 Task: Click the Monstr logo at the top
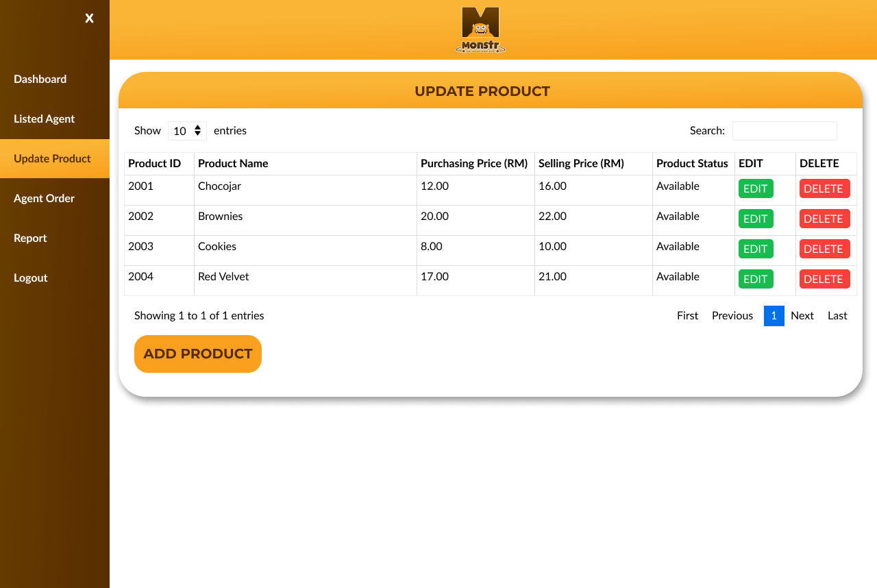[x=480, y=29]
